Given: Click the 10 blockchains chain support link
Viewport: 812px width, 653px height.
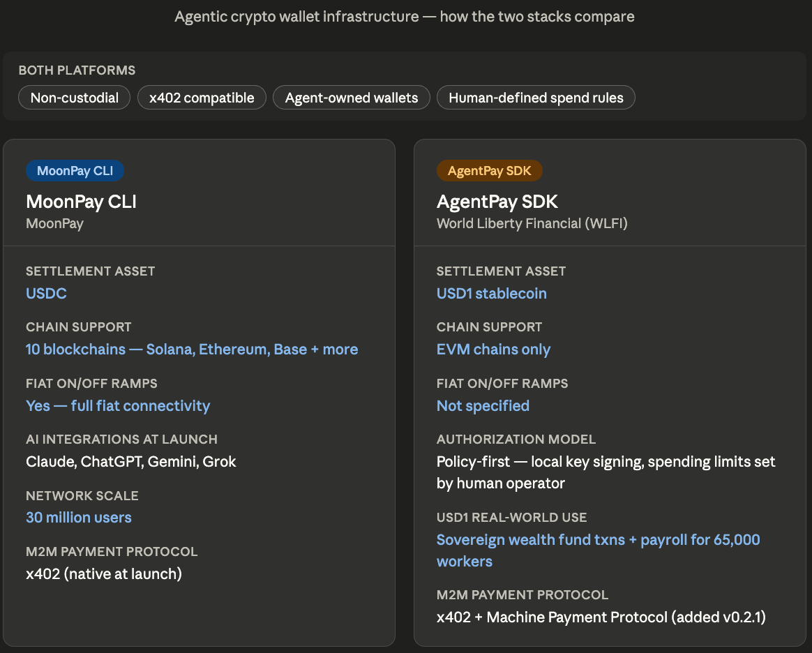Looking at the screenshot, I should click(192, 350).
